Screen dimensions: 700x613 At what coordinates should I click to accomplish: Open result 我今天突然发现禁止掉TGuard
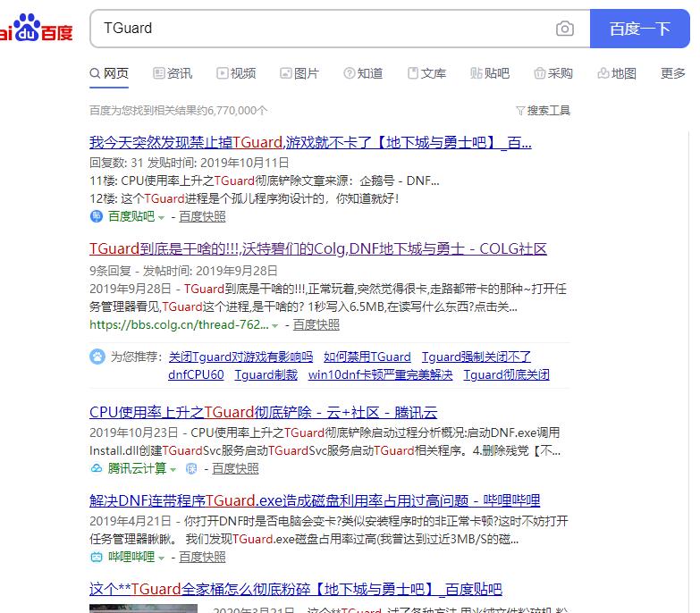click(310, 142)
